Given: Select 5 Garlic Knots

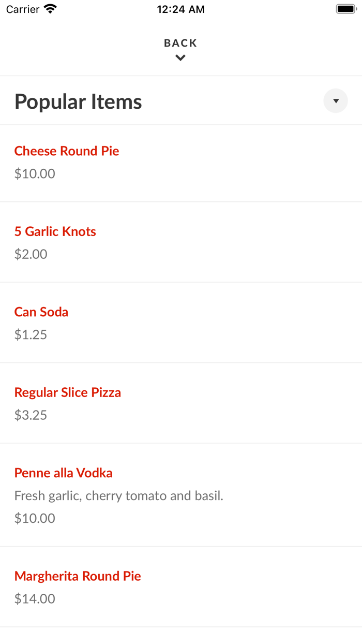Looking at the screenshot, I should point(55,231).
